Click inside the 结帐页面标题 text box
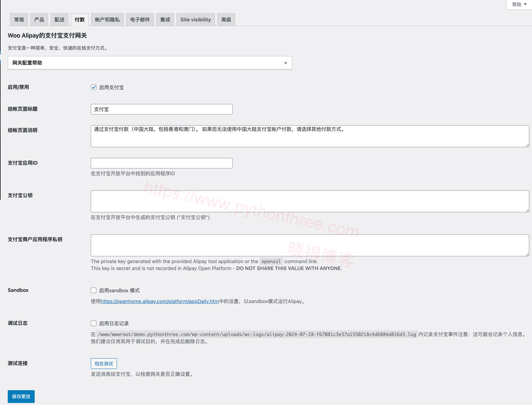 click(x=161, y=109)
